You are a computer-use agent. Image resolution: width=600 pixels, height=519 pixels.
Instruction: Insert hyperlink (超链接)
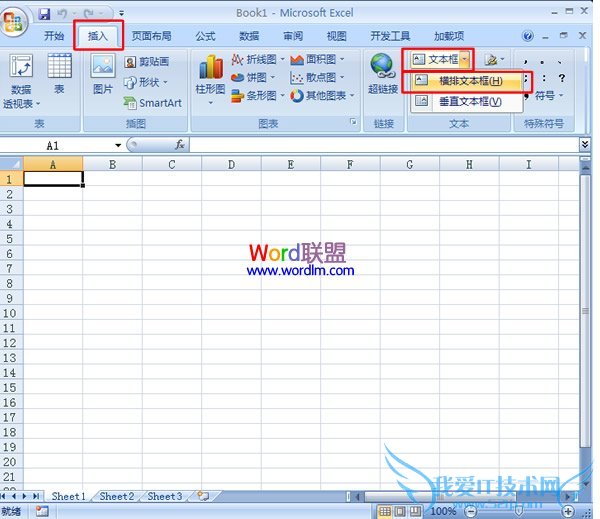pyautogui.click(x=383, y=74)
